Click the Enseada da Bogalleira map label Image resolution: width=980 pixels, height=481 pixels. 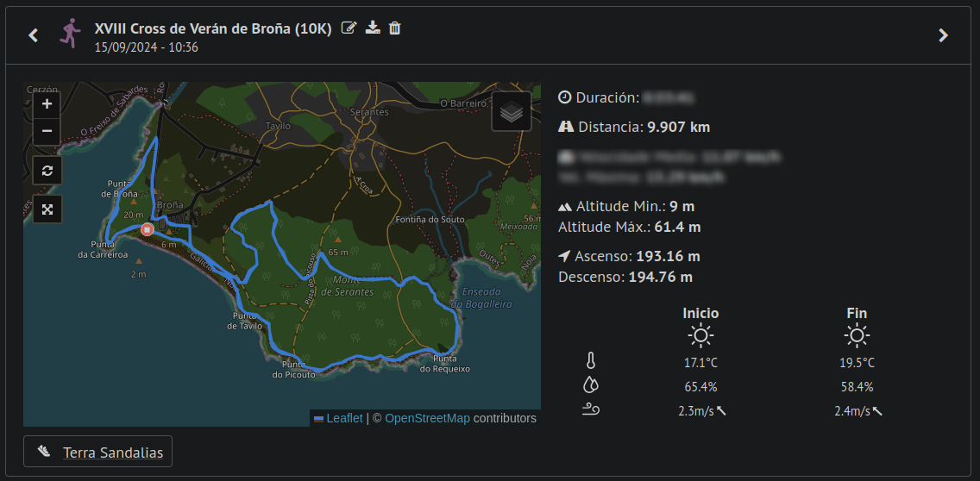point(482,298)
